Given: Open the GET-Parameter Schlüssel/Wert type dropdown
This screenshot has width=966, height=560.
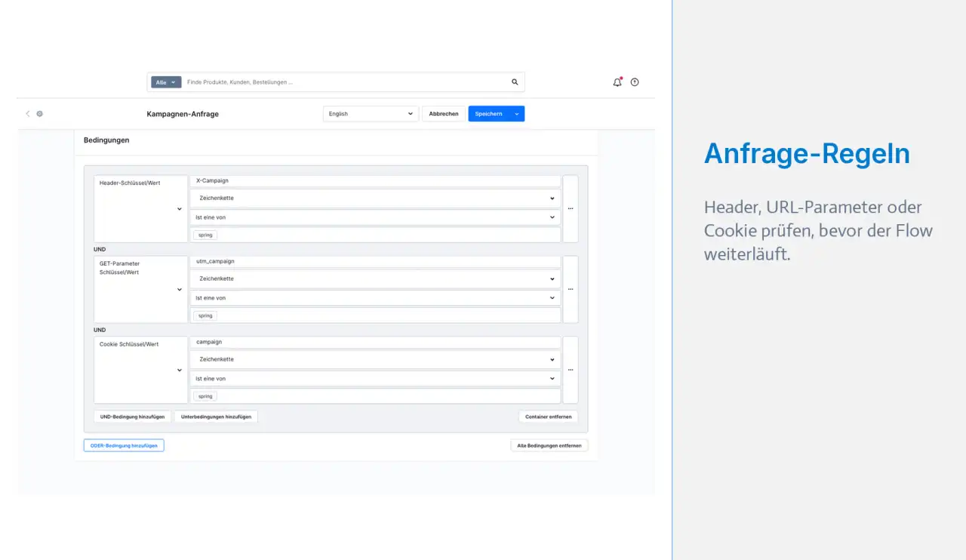Looking at the screenshot, I should pos(140,290).
